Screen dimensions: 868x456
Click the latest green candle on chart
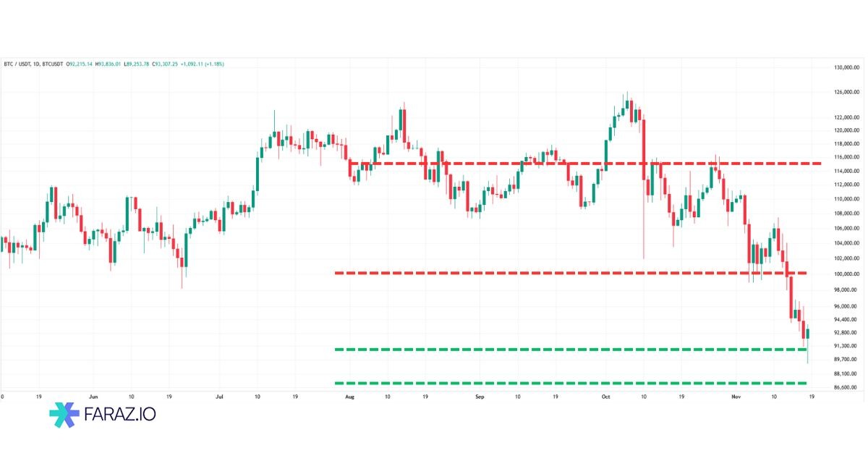pos(808,333)
